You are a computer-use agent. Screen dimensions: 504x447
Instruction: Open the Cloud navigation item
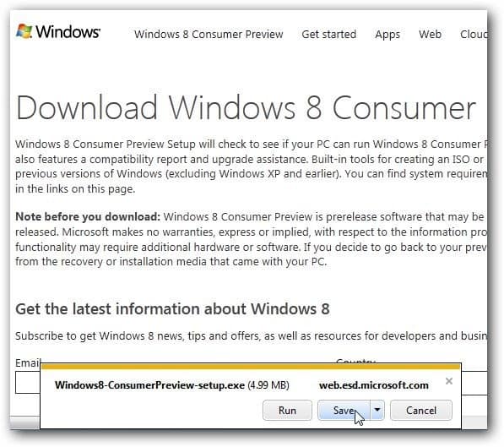tap(474, 34)
